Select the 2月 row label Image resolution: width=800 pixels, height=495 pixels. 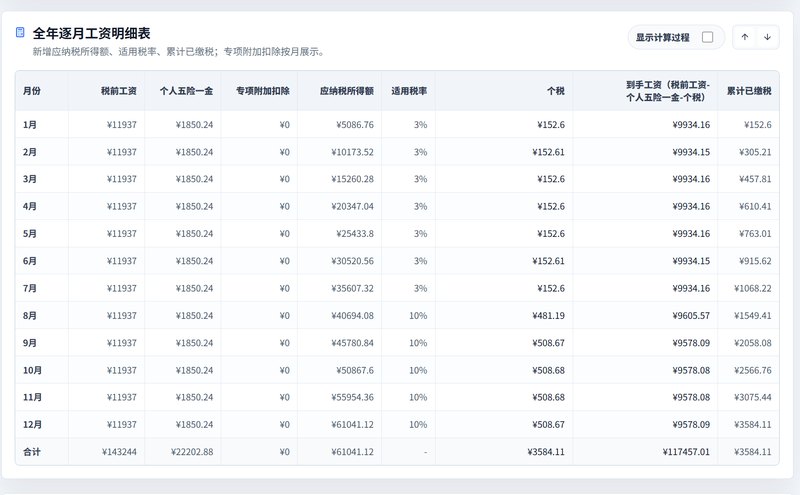point(30,152)
